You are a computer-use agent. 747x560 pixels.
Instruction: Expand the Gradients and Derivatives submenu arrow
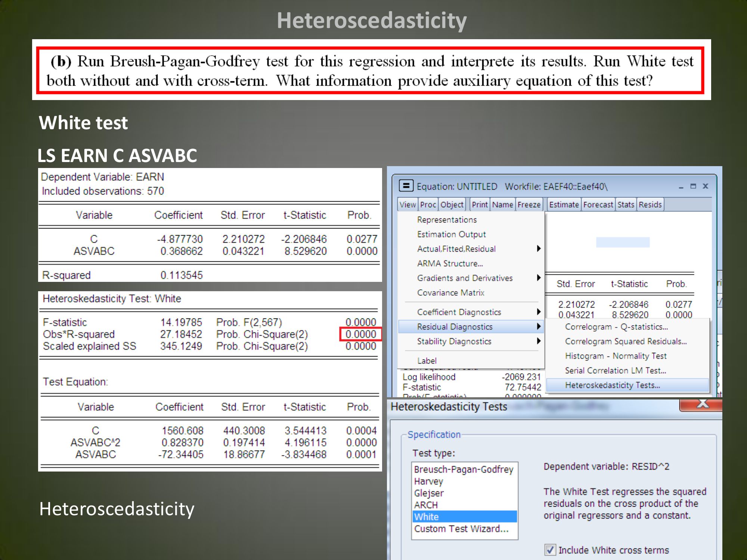pos(539,278)
